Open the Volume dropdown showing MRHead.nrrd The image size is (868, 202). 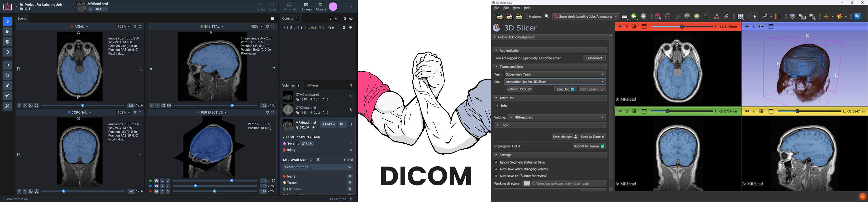click(x=557, y=117)
